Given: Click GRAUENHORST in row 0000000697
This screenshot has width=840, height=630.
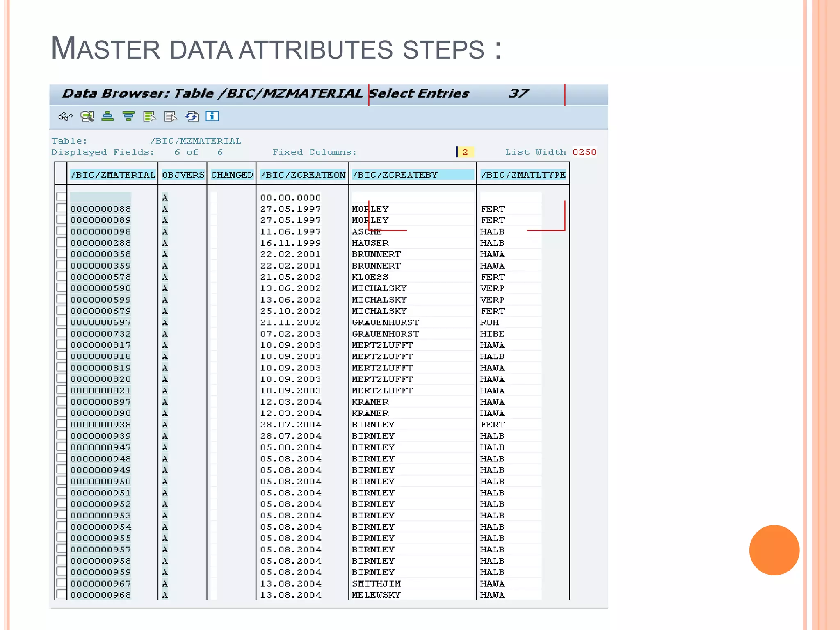Looking at the screenshot, I should (x=386, y=323).
